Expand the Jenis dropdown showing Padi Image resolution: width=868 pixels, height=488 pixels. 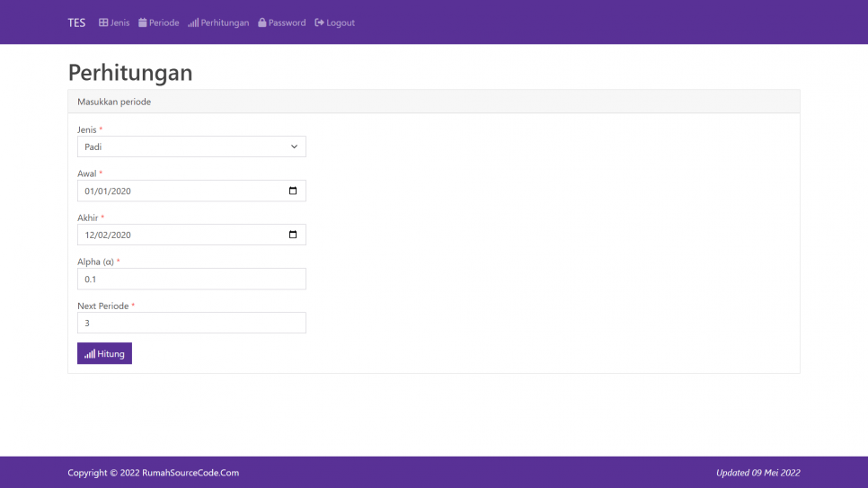pos(191,146)
